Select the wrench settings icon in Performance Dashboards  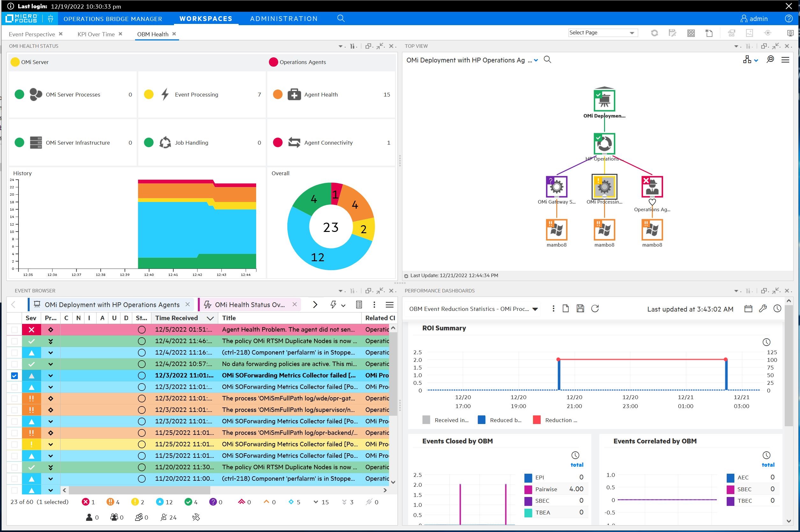(x=762, y=309)
